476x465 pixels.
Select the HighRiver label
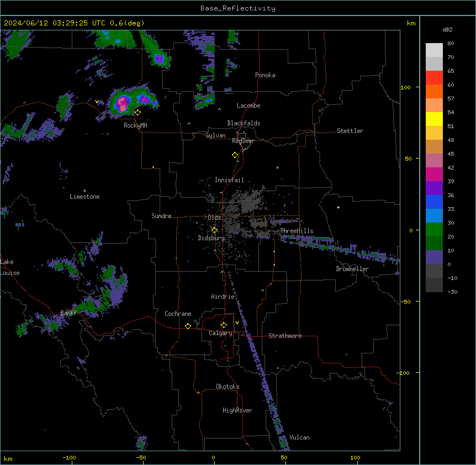tap(237, 410)
